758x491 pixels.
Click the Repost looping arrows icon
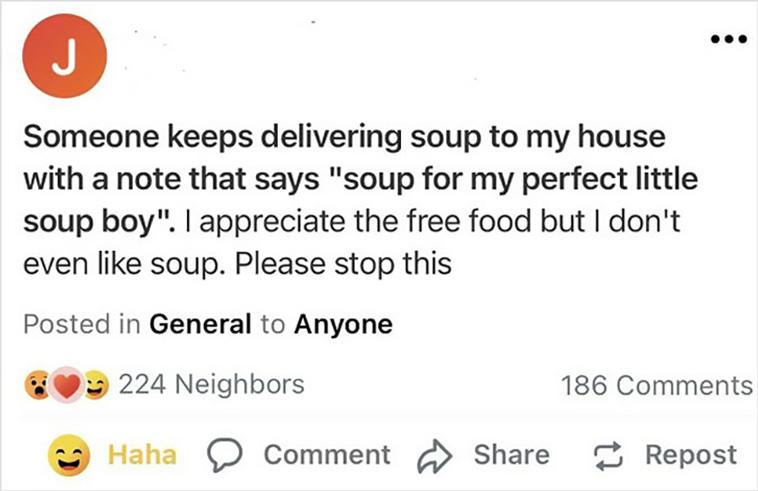[608, 456]
